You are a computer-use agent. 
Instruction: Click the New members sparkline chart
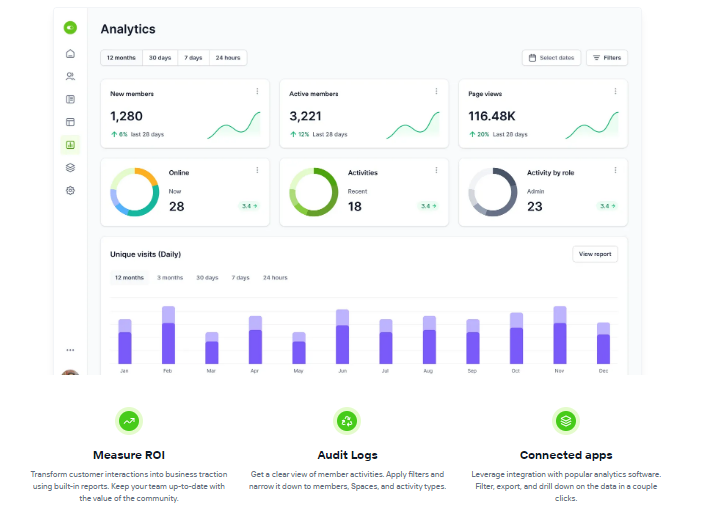point(234,125)
